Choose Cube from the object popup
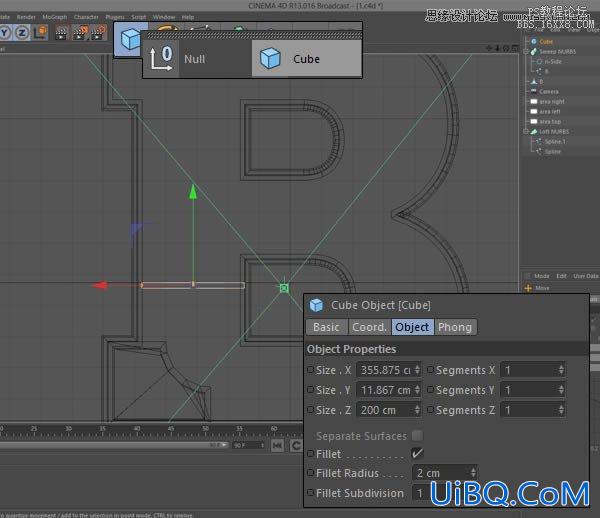Screen dimensions: 600x518 tap(307, 59)
